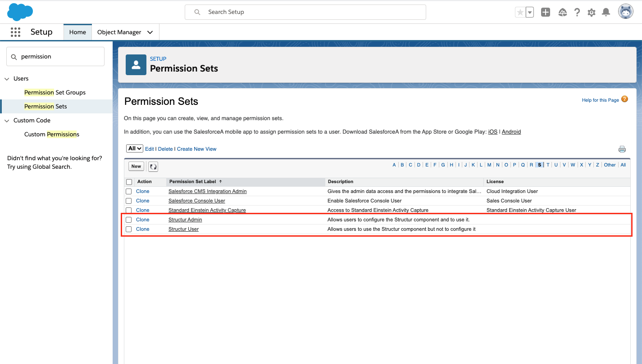Click the License column header
This screenshot has width=642, height=364.
coord(557,182)
